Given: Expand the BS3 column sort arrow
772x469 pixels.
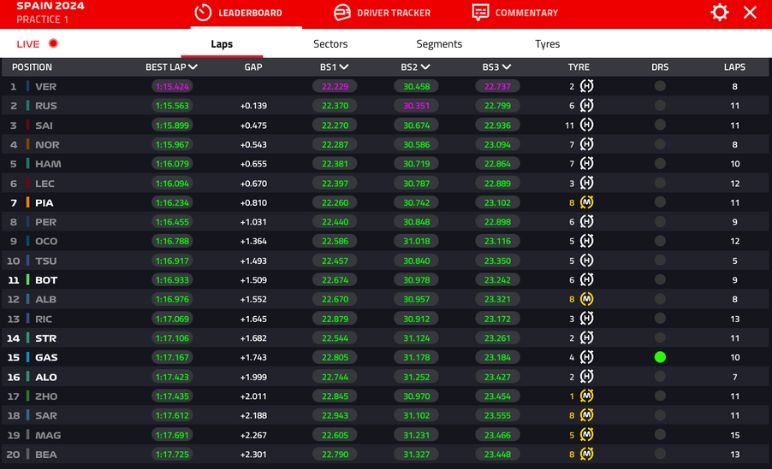Looking at the screenshot, I should click(504, 67).
